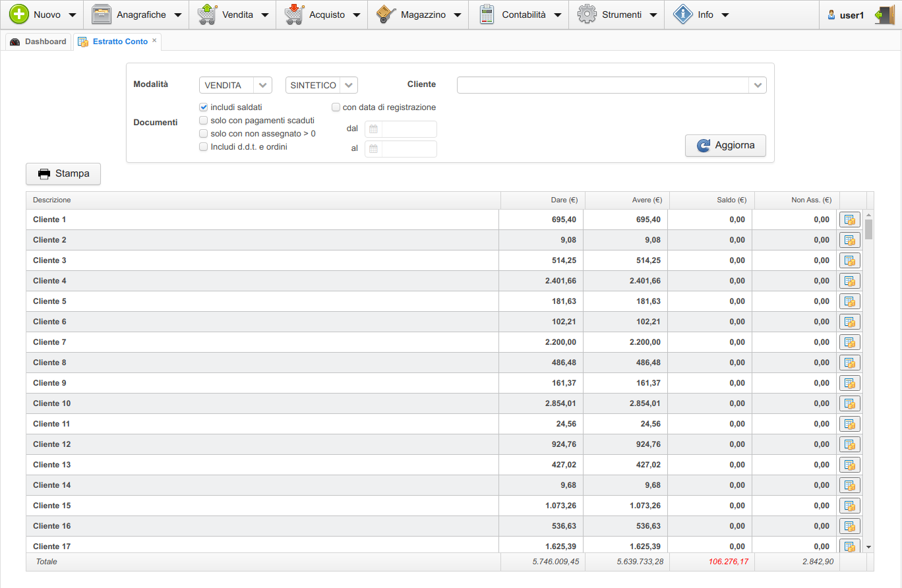Click the user1 profile icon
The image size is (902, 588).
point(831,15)
